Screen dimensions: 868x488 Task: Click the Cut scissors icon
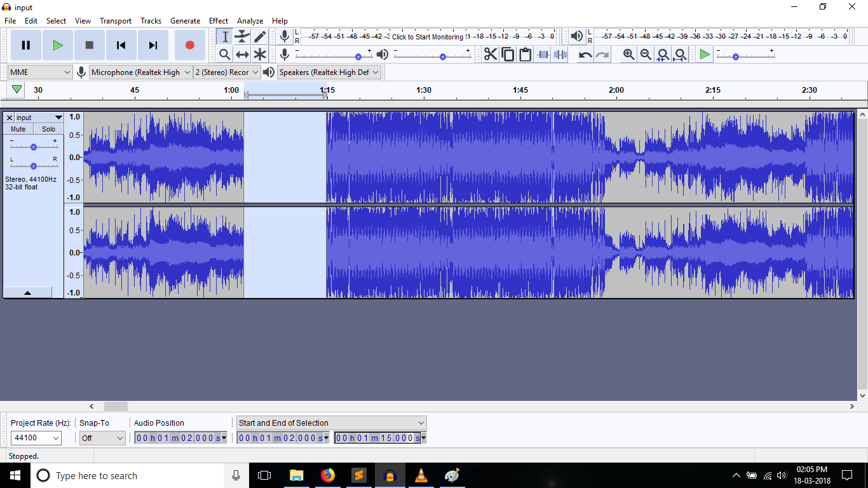491,55
